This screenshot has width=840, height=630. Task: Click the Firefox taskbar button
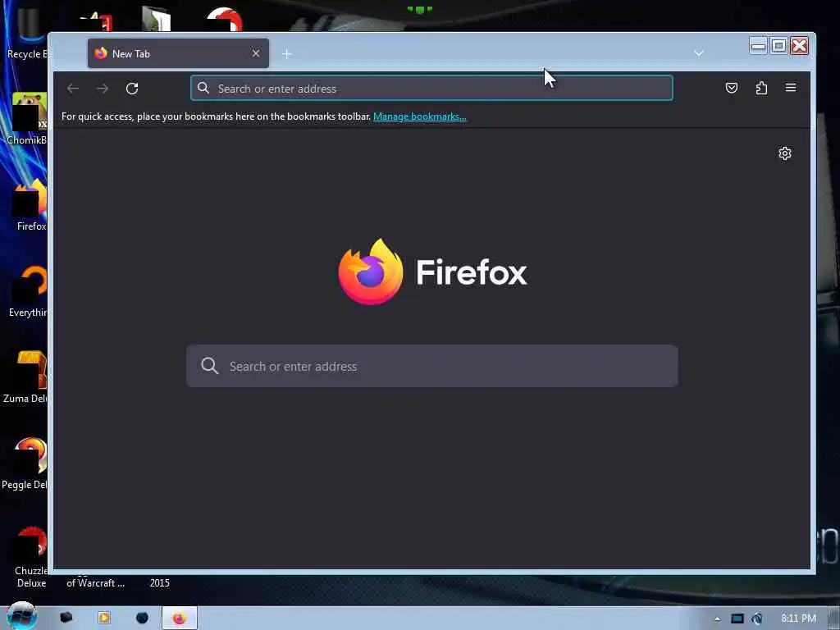(x=180, y=619)
